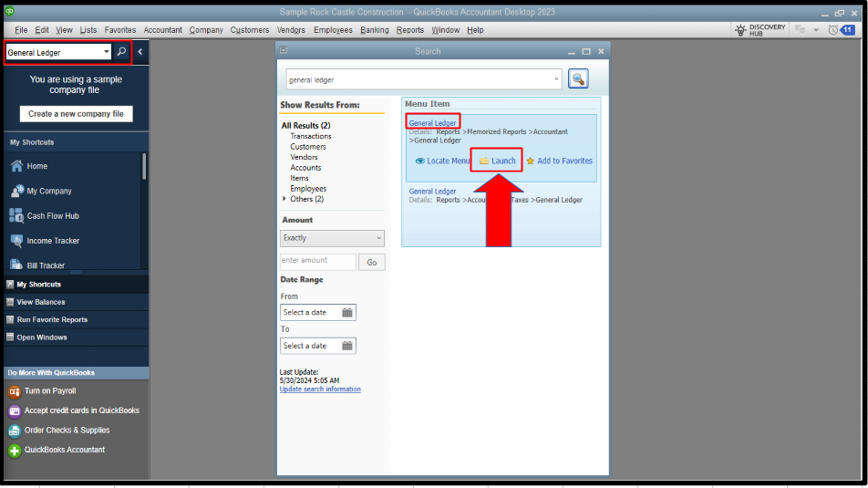Click the Search window magnifier button
The image size is (868, 488).
coord(578,79)
